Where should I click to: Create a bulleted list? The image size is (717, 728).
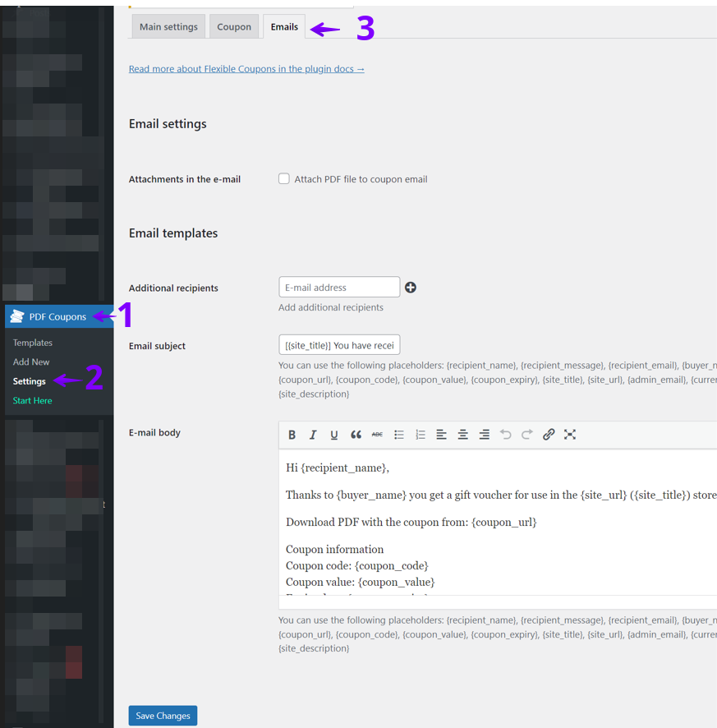coord(399,435)
